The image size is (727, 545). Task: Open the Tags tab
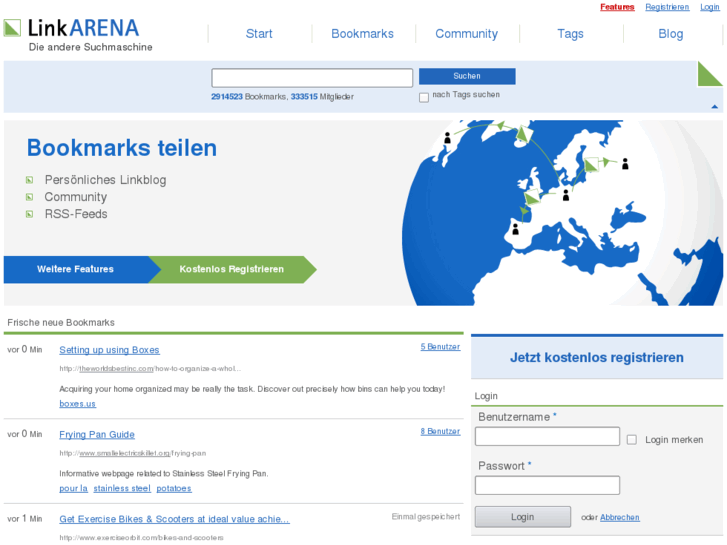click(x=570, y=34)
